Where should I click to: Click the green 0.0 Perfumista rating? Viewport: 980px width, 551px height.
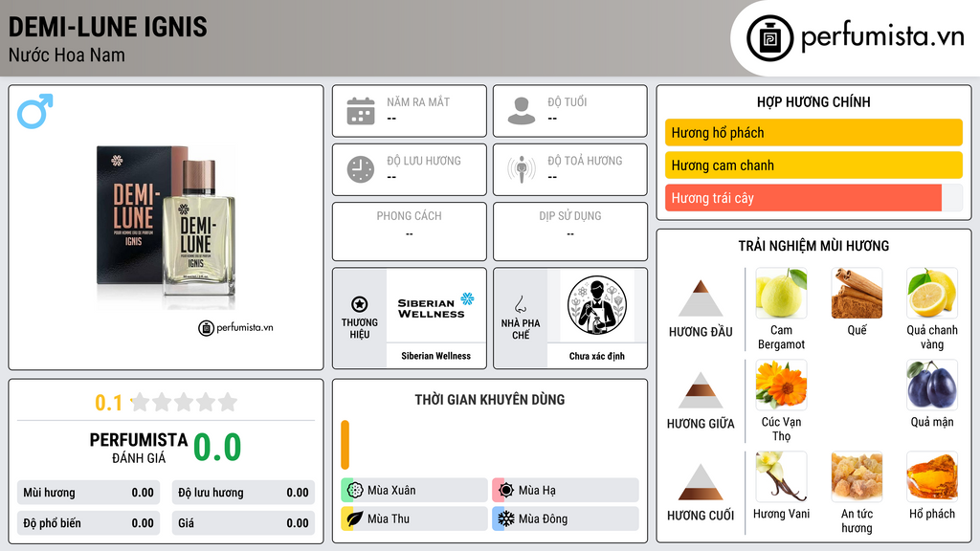(217, 448)
